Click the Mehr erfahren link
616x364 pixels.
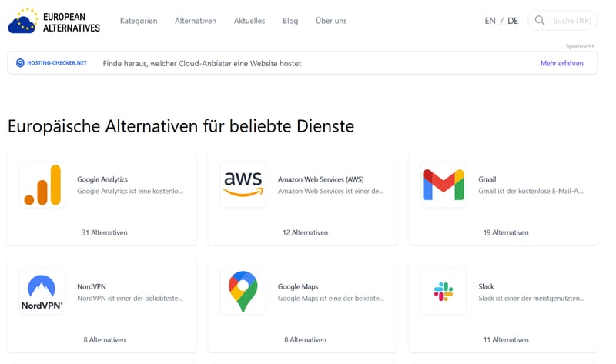[561, 63]
